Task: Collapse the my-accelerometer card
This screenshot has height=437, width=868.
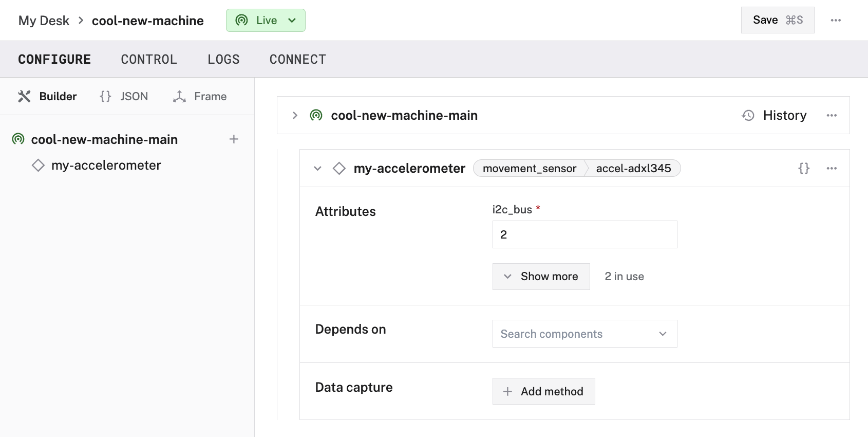Action: pyautogui.click(x=317, y=168)
